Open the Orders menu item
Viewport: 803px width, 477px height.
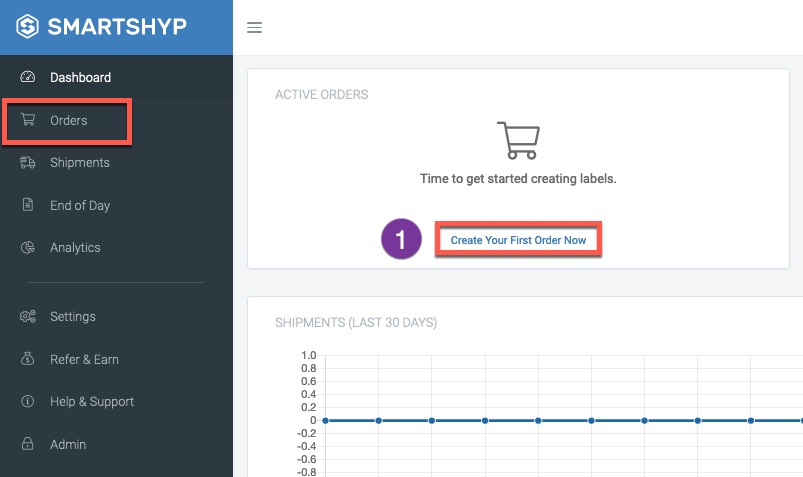(67, 121)
